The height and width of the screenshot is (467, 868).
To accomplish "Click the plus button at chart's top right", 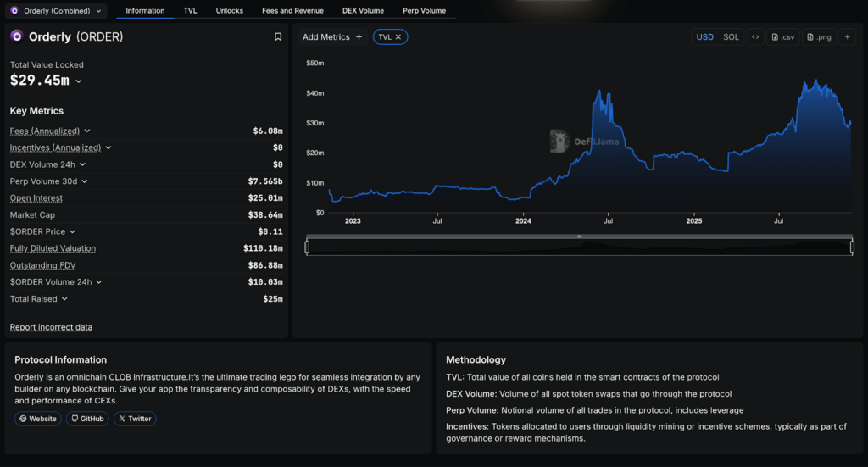I will pyautogui.click(x=847, y=37).
